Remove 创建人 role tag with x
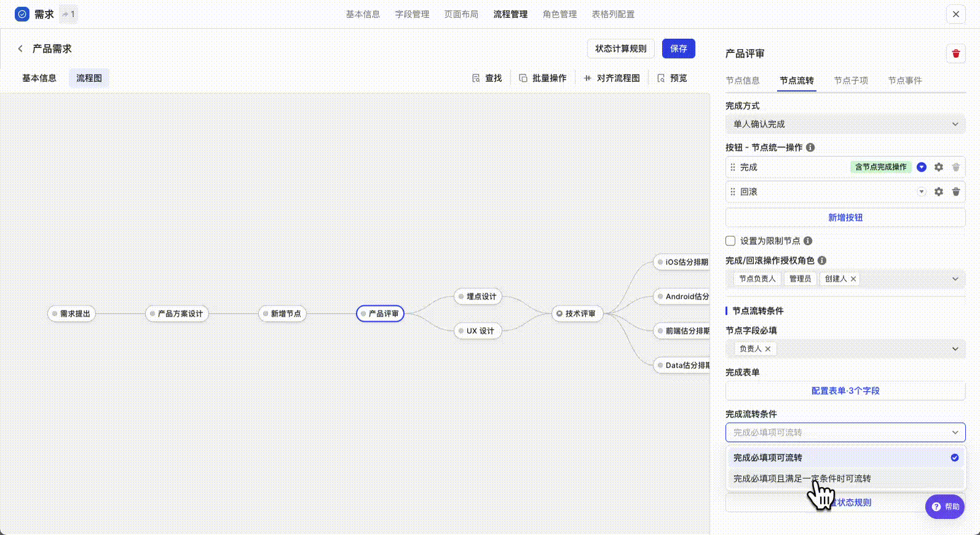 point(853,279)
